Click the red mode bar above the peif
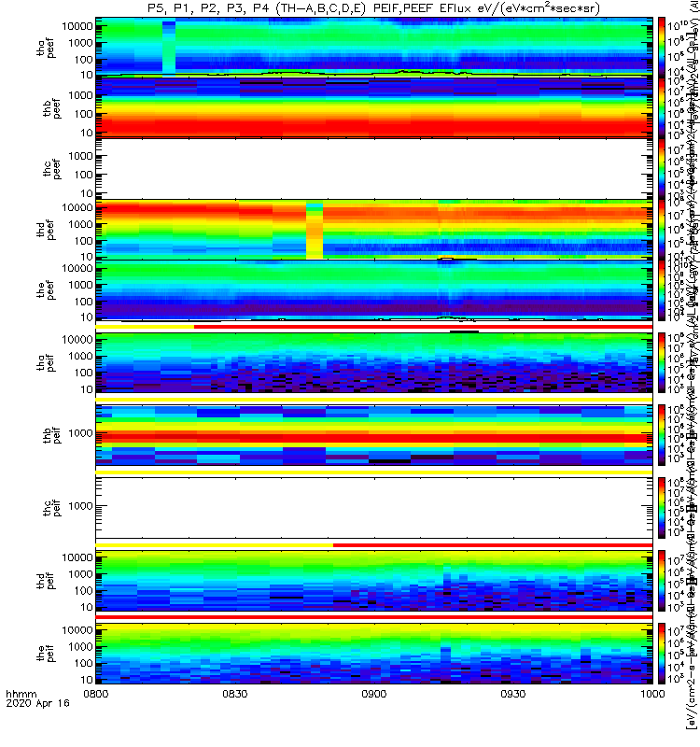Viewport: 700px width, 747px height. pyautogui.click(x=374, y=617)
